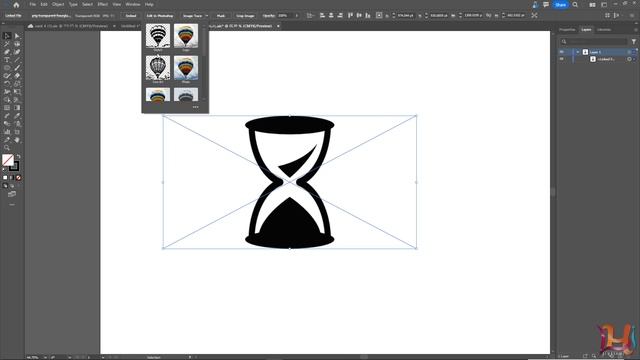This screenshot has height=360, width=640.
Task: Select the Column Graph tool
Action: [7, 132]
